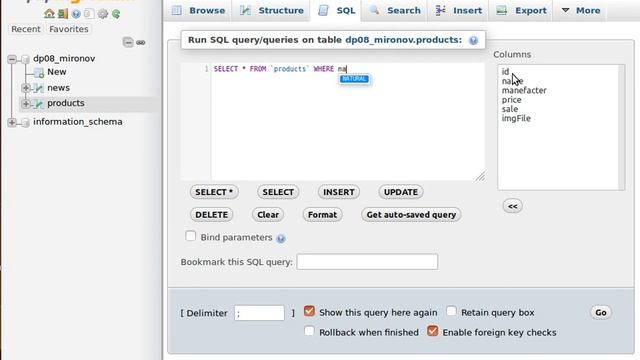
Task: Select NATURAL autocomplete suggestion
Action: point(354,79)
